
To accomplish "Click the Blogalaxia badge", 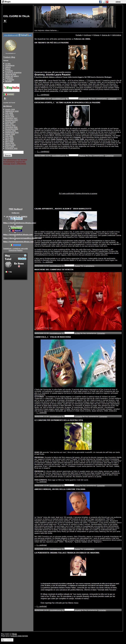I will click(16, 230).
